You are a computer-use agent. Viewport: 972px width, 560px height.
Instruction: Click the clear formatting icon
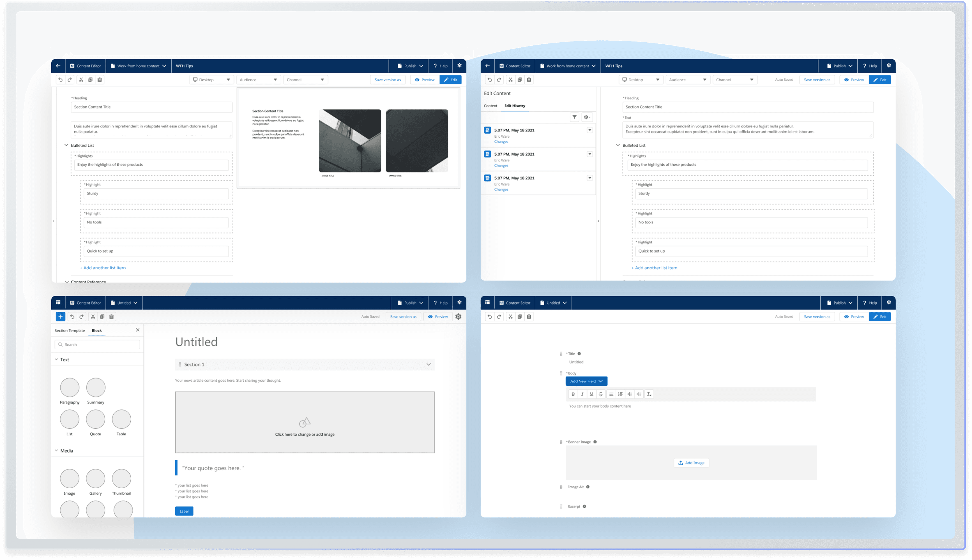click(x=649, y=394)
